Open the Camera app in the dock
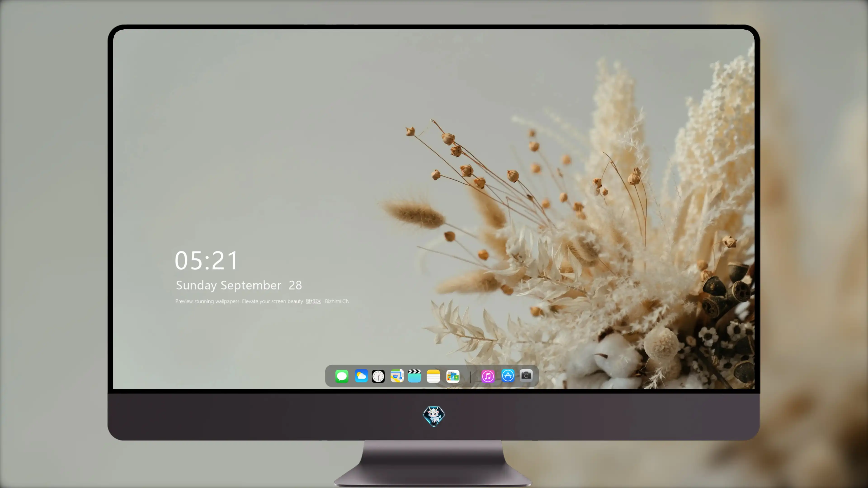Screen dimensions: 868x488 (x=526, y=375)
